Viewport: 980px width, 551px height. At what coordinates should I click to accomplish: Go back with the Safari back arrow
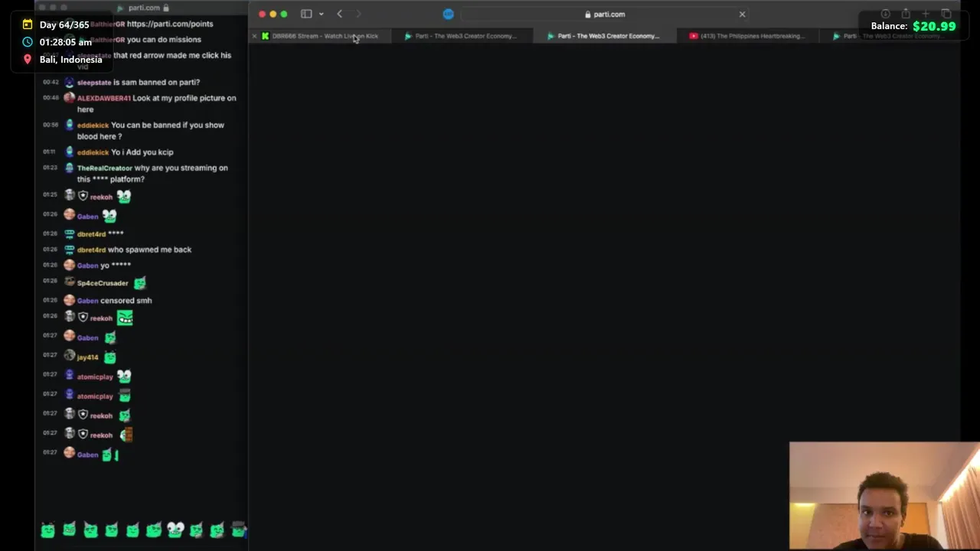340,14
